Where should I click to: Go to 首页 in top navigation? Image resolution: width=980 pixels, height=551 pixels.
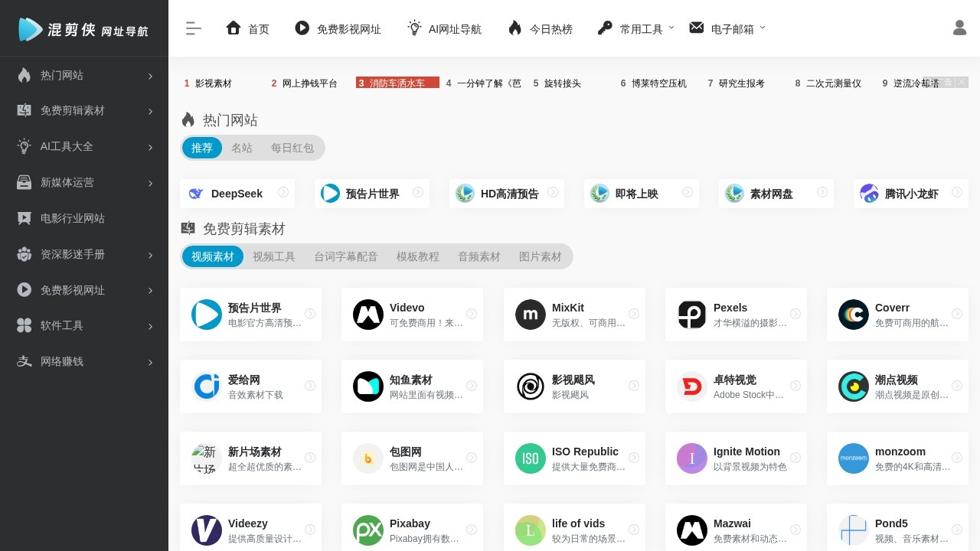[x=247, y=28]
